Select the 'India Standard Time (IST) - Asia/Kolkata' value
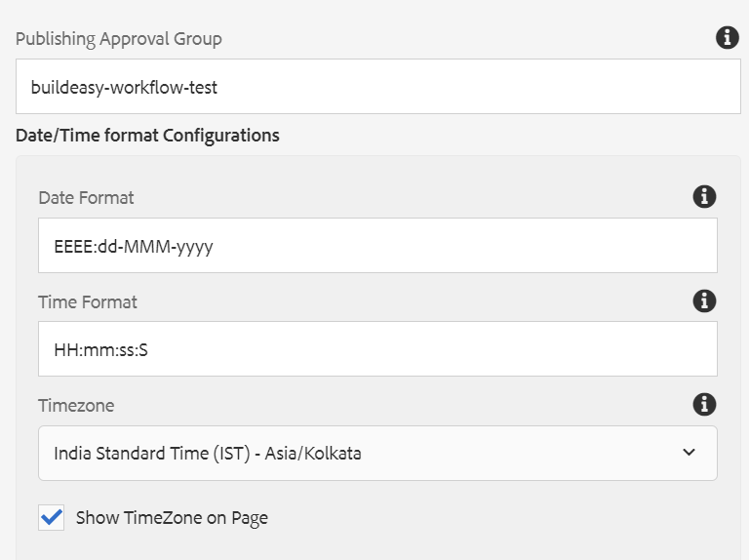Screen dimensions: 749x560 tap(208, 453)
